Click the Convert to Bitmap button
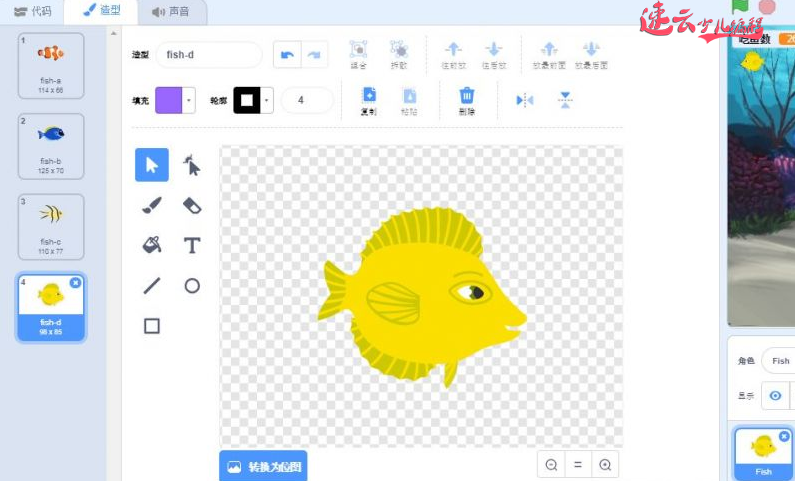Viewport: 795px width, 481px height. point(262,466)
